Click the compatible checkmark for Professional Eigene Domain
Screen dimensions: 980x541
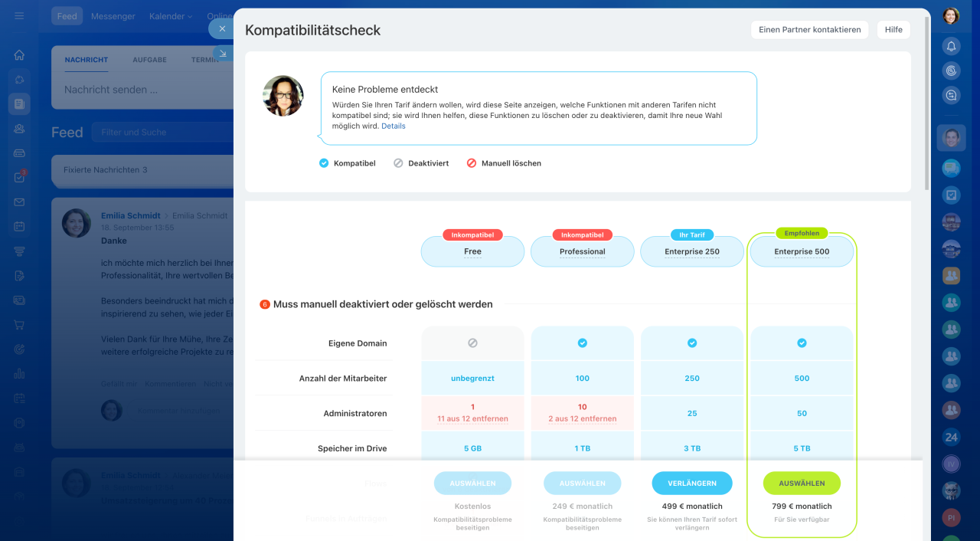click(x=583, y=343)
